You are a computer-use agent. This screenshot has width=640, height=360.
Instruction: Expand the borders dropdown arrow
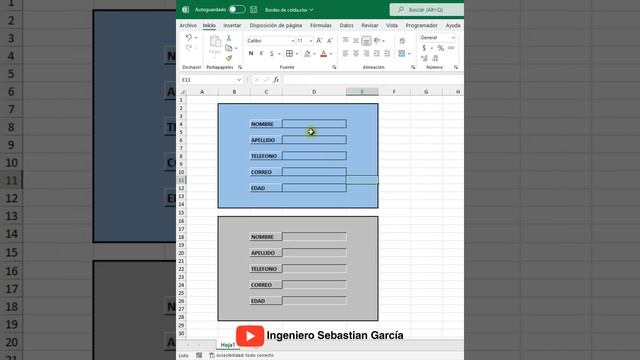coord(297,54)
